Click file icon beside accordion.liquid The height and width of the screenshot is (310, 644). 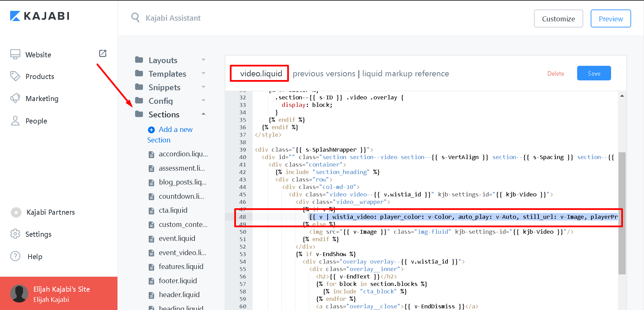pyautogui.click(x=151, y=155)
